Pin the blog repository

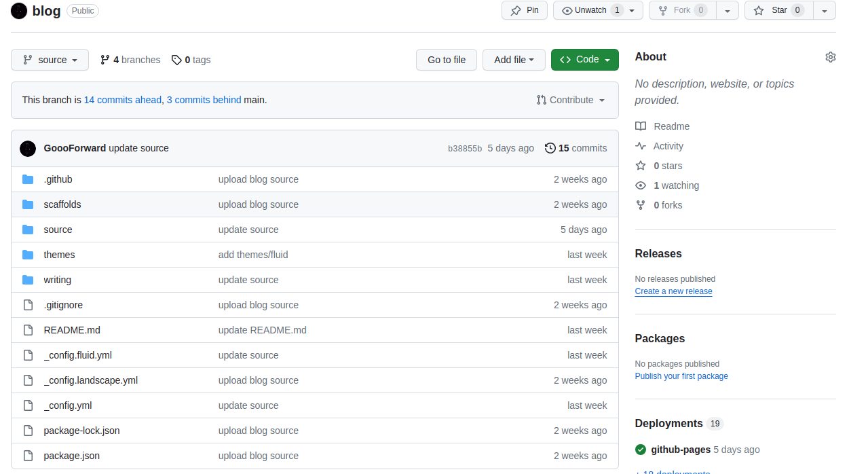525,10
